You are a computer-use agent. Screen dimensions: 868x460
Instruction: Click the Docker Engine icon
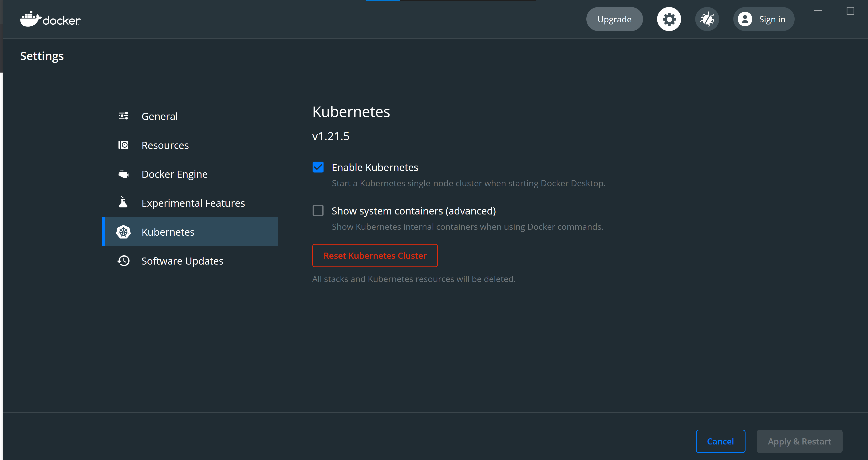123,174
